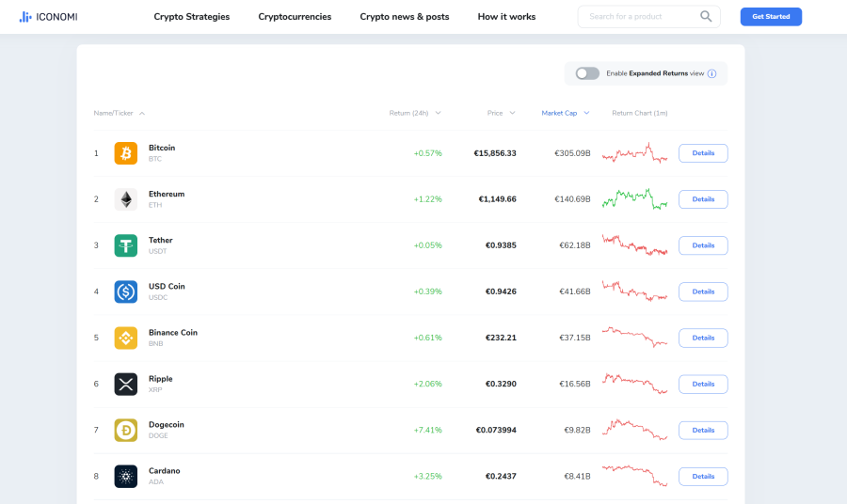Viewport: 847px width, 504px height.
Task: Click the Binance Coin name text
Action: pyautogui.click(x=173, y=333)
